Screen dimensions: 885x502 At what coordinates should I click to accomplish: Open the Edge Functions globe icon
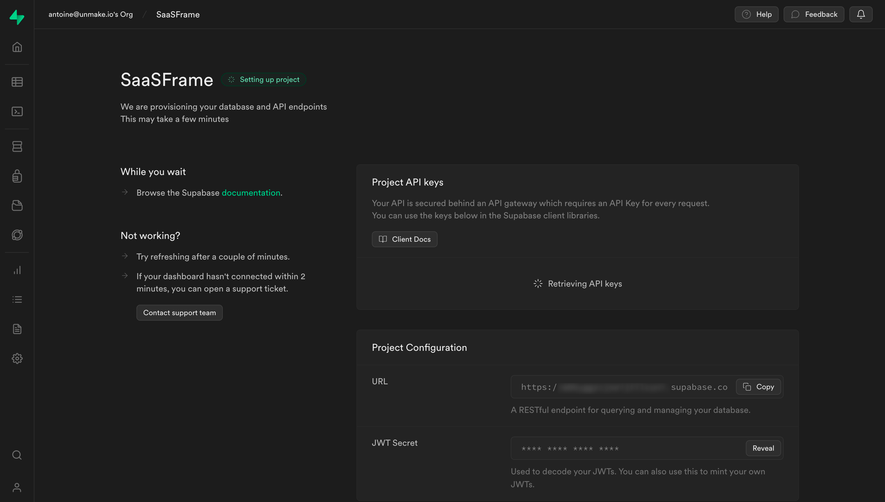click(x=17, y=235)
